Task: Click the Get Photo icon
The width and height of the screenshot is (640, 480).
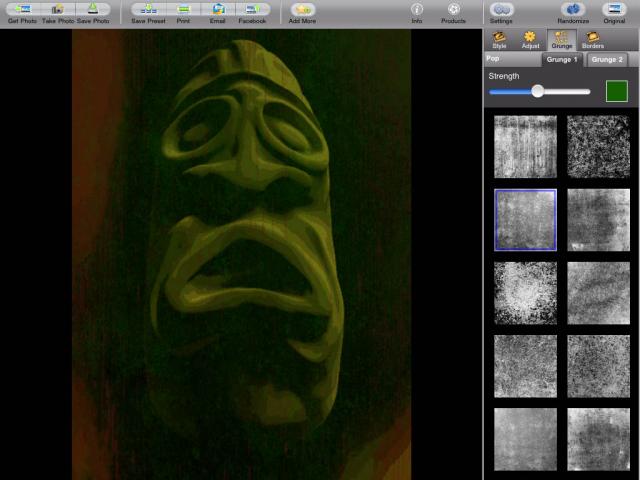Action: click(20, 9)
